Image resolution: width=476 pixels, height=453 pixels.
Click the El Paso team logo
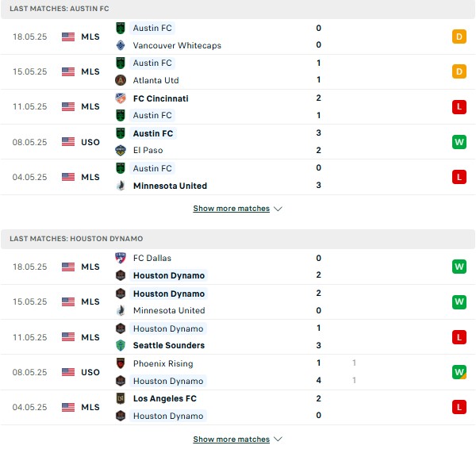click(121, 151)
